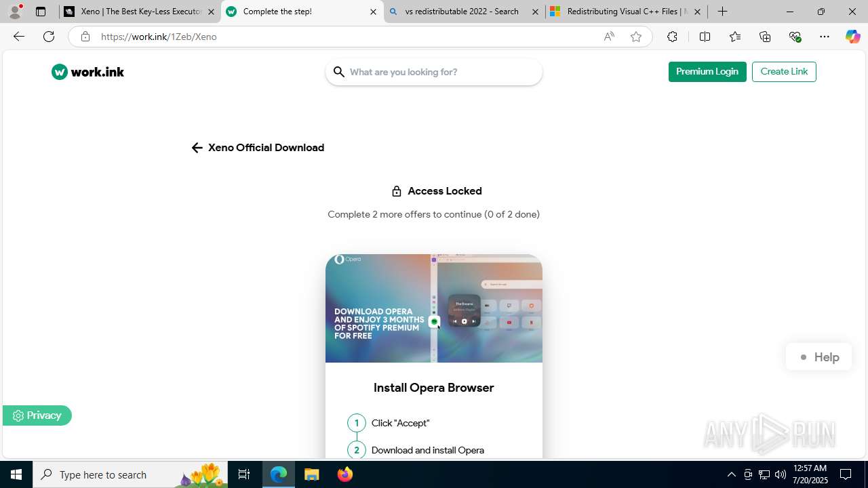Viewport: 868px width, 488px height.
Task: Toggle Split screen view icon
Action: click(705, 37)
